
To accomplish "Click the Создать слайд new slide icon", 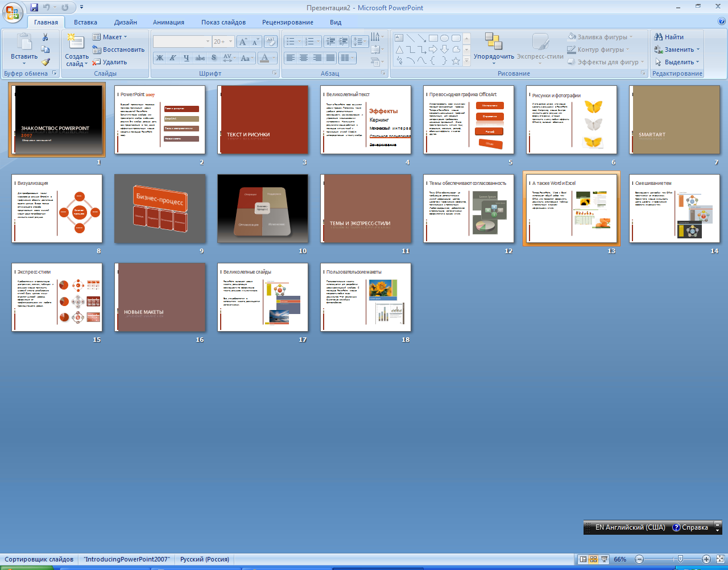I will pos(76,42).
